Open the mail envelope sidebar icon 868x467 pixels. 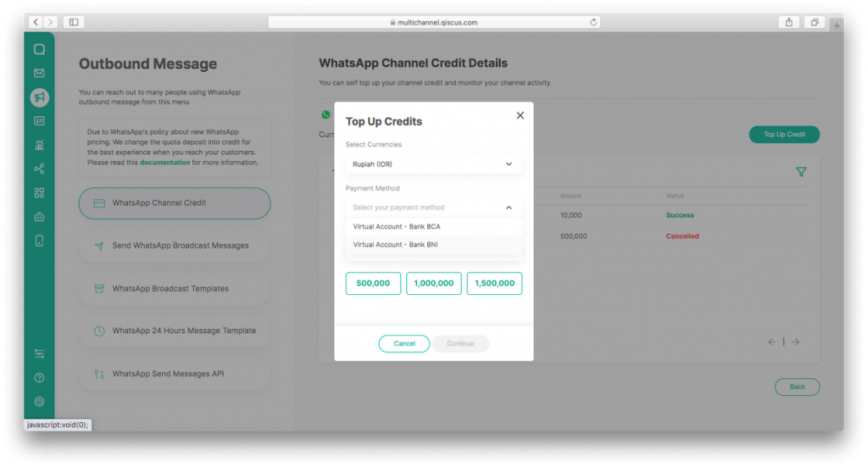[x=39, y=73]
